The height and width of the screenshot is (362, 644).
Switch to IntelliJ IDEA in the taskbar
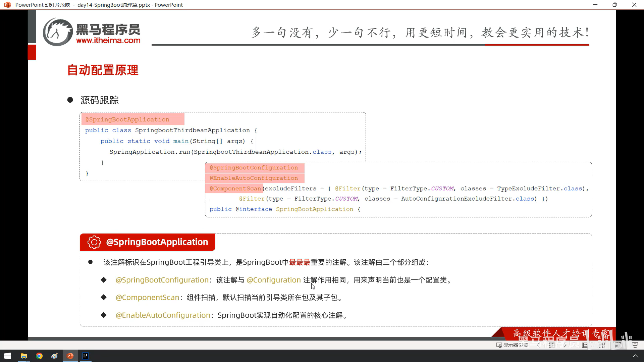click(x=86, y=356)
